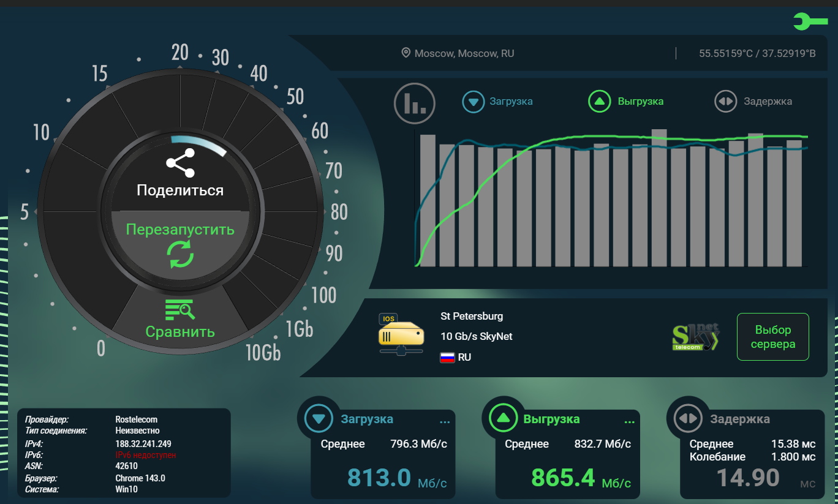
Task: Click the SkyNet telecom logo
Action: (695, 337)
